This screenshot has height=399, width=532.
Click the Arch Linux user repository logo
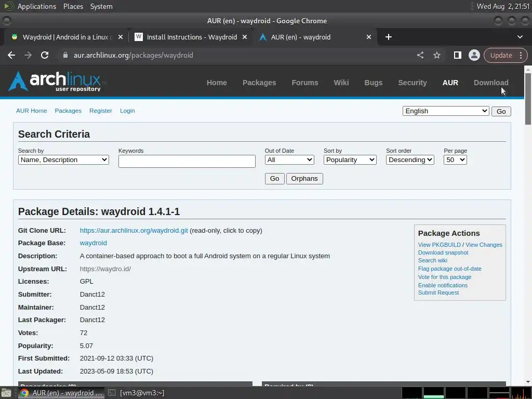57,81
